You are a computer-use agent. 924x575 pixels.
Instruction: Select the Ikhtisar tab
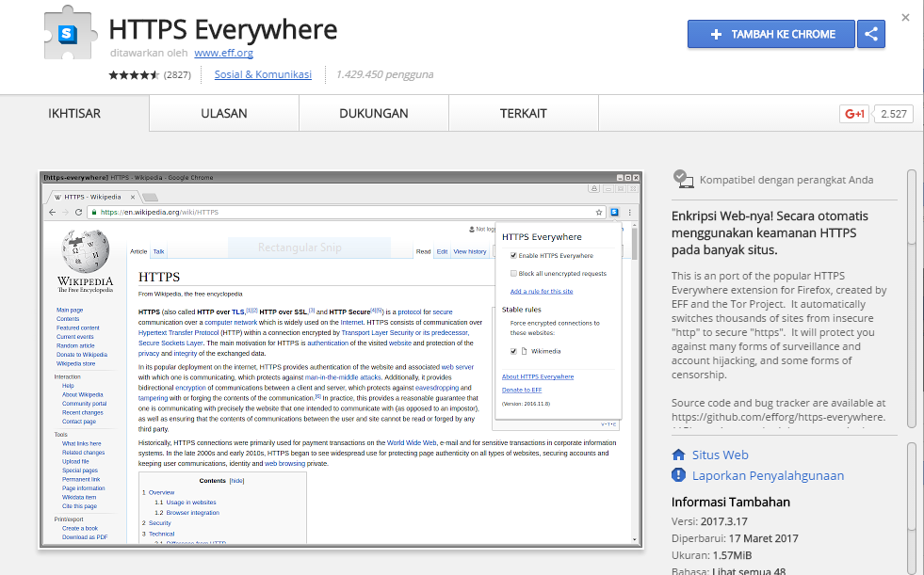(74, 114)
